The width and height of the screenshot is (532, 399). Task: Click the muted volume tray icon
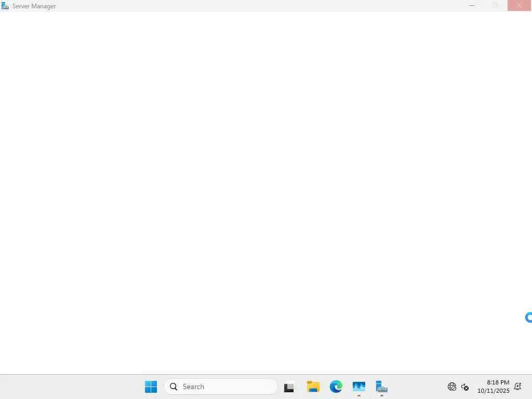coord(465,387)
